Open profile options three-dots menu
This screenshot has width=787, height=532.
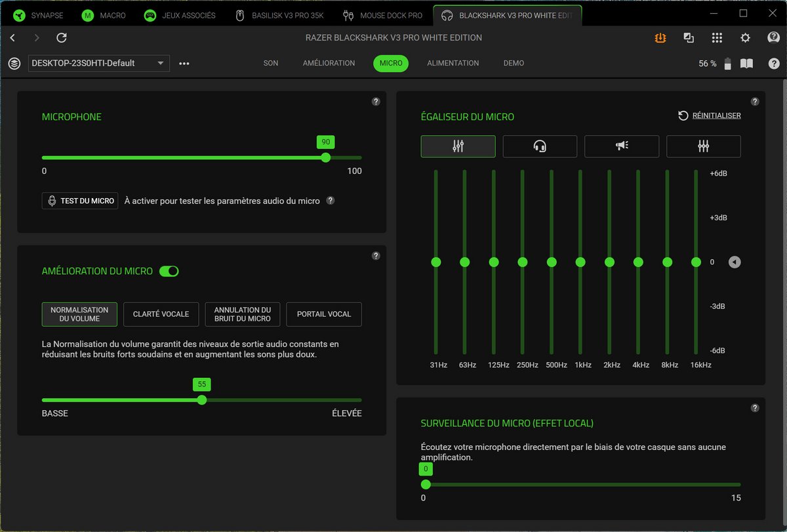(x=184, y=64)
